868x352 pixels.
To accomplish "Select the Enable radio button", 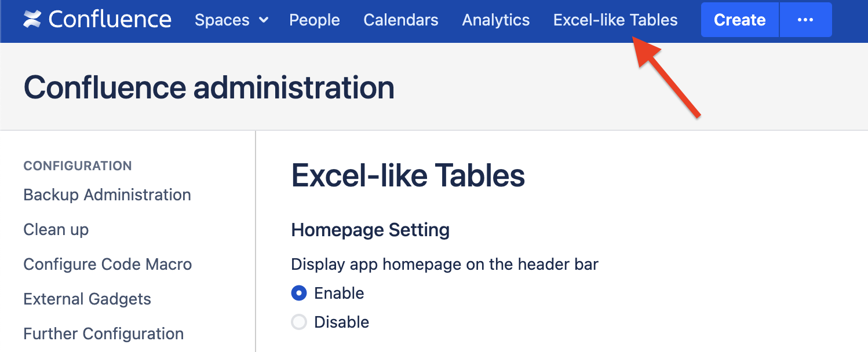I will coord(299,294).
